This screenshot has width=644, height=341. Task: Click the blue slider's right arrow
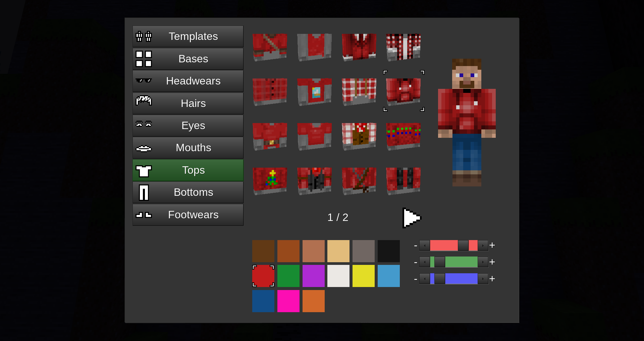483,279
